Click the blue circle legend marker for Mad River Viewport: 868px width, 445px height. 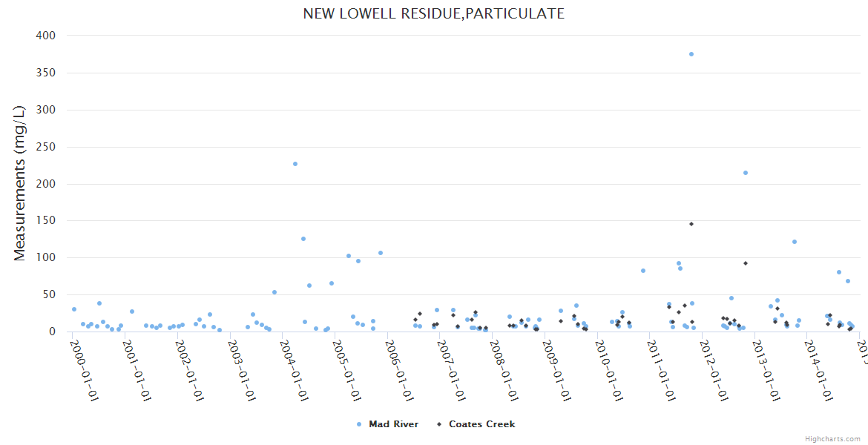pyautogui.click(x=359, y=424)
